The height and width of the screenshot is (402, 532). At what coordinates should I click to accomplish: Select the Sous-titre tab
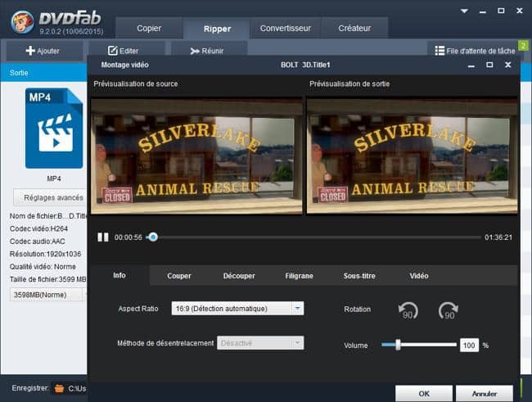click(x=359, y=276)
